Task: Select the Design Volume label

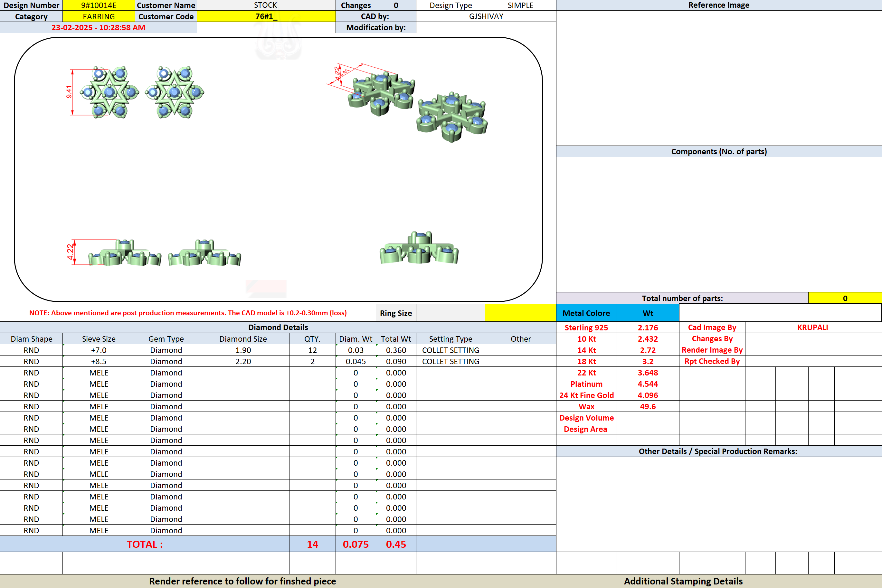Action: (x=586, y=417)
